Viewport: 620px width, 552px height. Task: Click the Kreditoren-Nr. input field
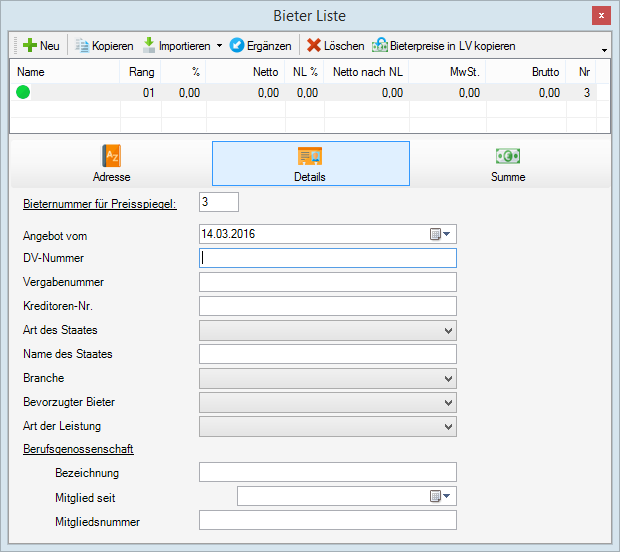click(x=328, y=306)
